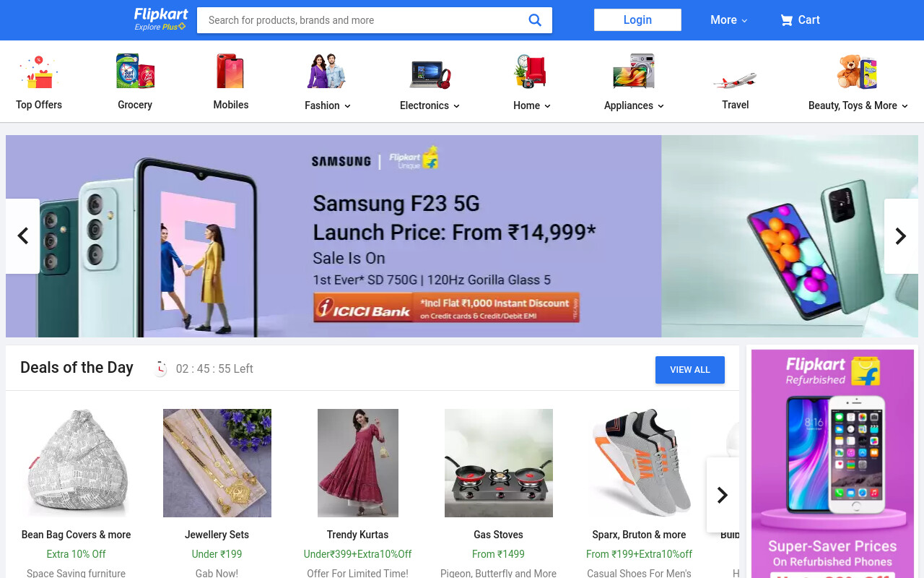The width and height of the screenshot is (924, 578).
Task: Open the Mobiles category icon
Action: [231, 72]
